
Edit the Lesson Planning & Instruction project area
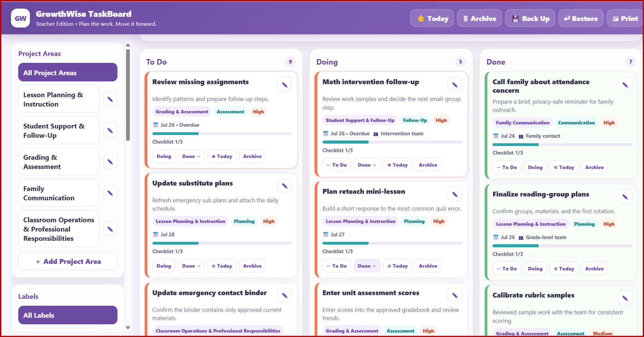coord(110,99)
